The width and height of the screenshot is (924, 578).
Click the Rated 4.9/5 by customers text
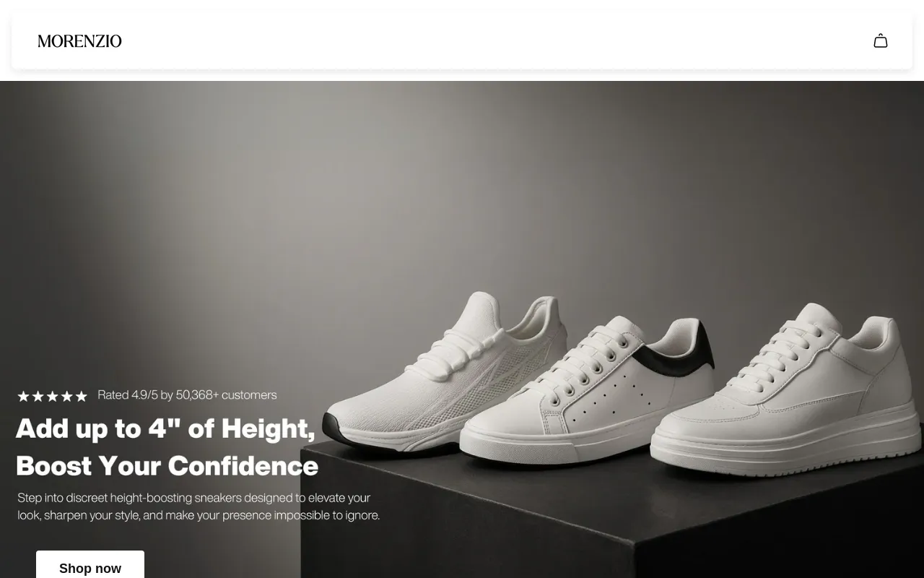click(x=187, y=395)
